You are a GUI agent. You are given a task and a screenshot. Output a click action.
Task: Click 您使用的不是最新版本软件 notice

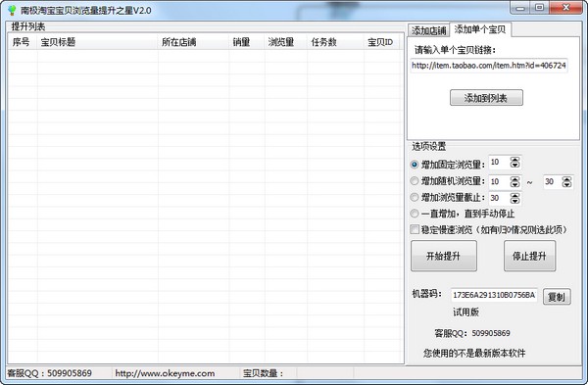pos(474,353)
